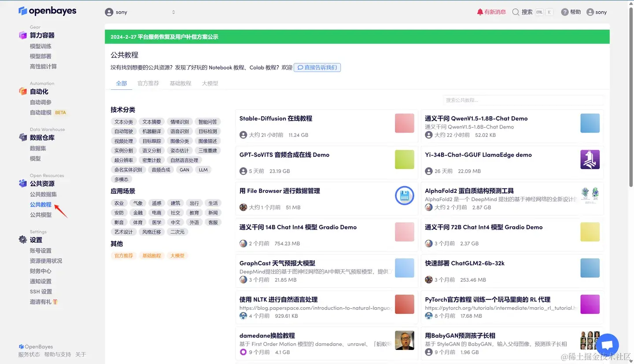Switch to the 大模型 tab
This screenshot has width=634, height=364.
point(210,83)
